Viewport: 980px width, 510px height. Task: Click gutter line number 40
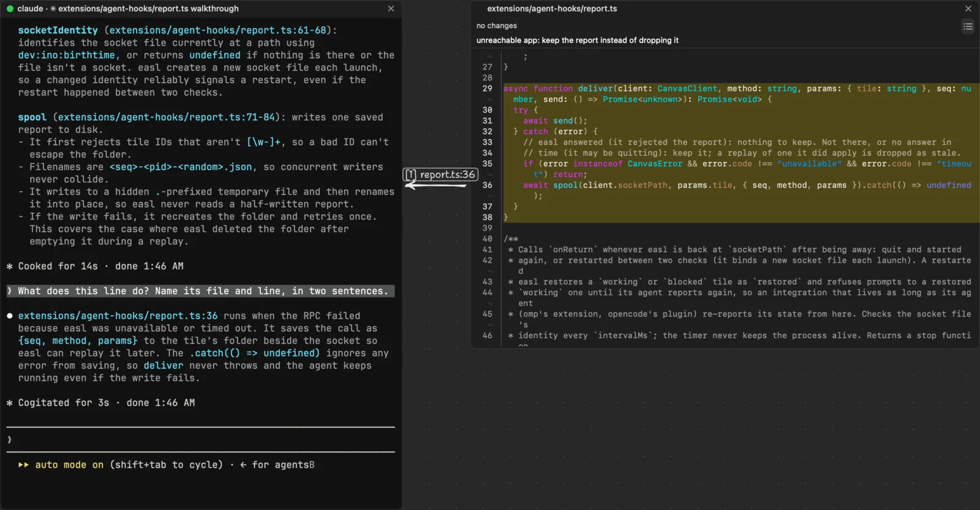[x=488, y=239]
